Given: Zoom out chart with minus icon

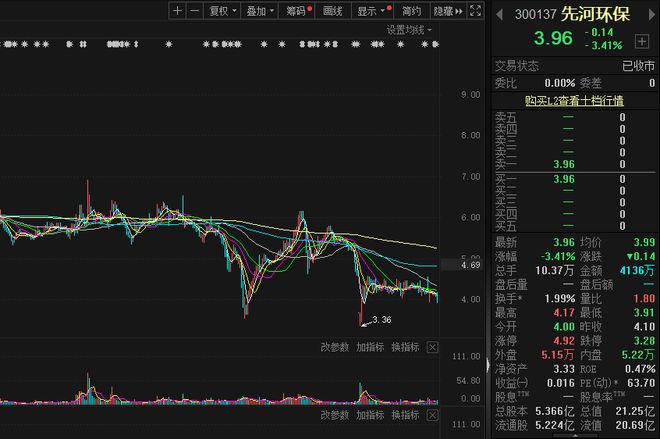Looking at the screenshot, I should point(194,11).
